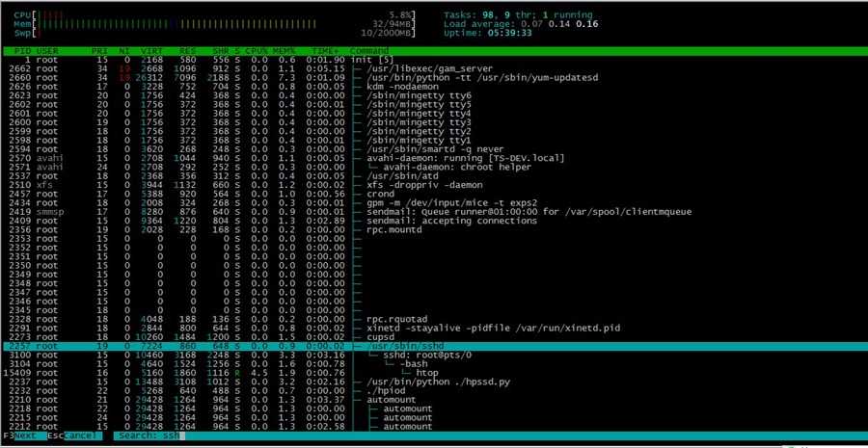Select the kdm -nodaemon process row
Image resolution: width=868 pixels, height=448 pixels.
(x=435, y=87)
